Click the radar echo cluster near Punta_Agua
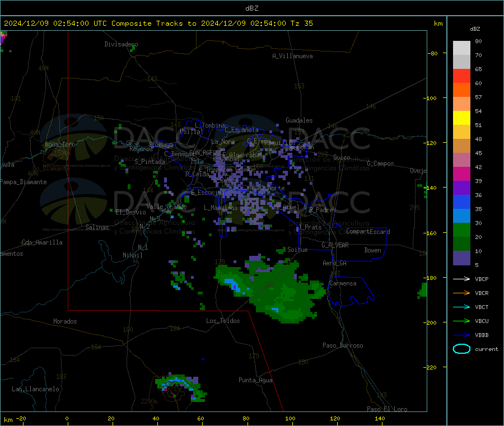Viewport: 504px width, 426px height. 181,388
